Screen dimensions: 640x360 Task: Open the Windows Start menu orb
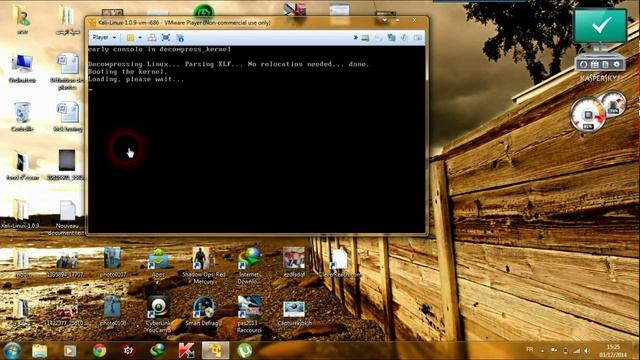click(12, 351)
